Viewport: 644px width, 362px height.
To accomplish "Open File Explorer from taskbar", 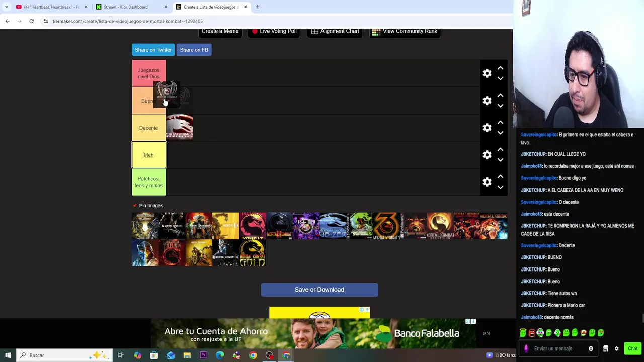I will pos(187,355).
